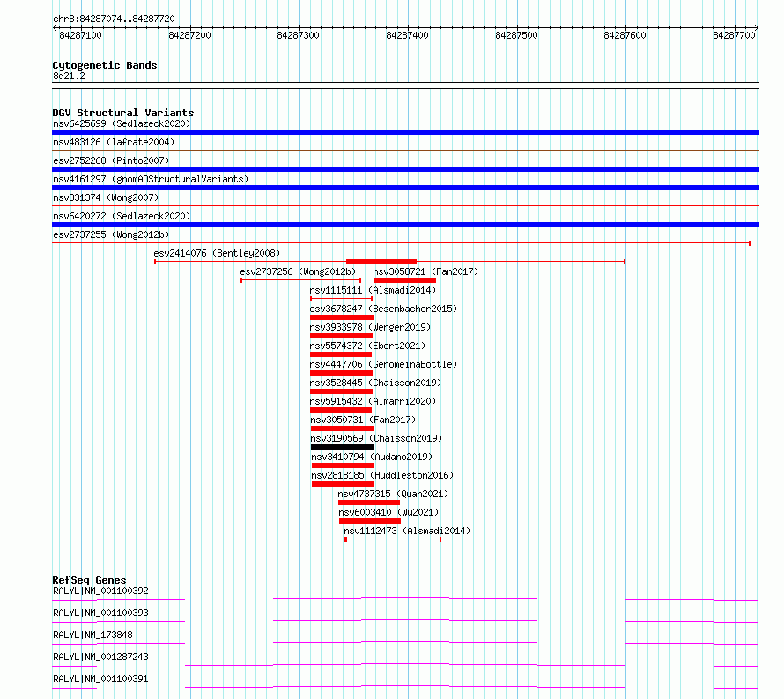Viewport: 784px width, 699px height.
Task: Open the nsv4737315 (Quan2021) variant label
Action: click(393, 494)
